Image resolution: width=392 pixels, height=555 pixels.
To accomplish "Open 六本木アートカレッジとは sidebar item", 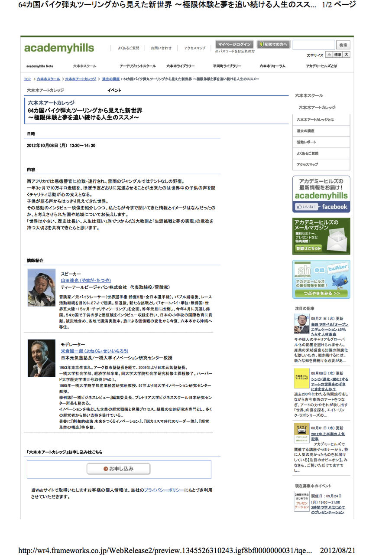I will [321, 120].
